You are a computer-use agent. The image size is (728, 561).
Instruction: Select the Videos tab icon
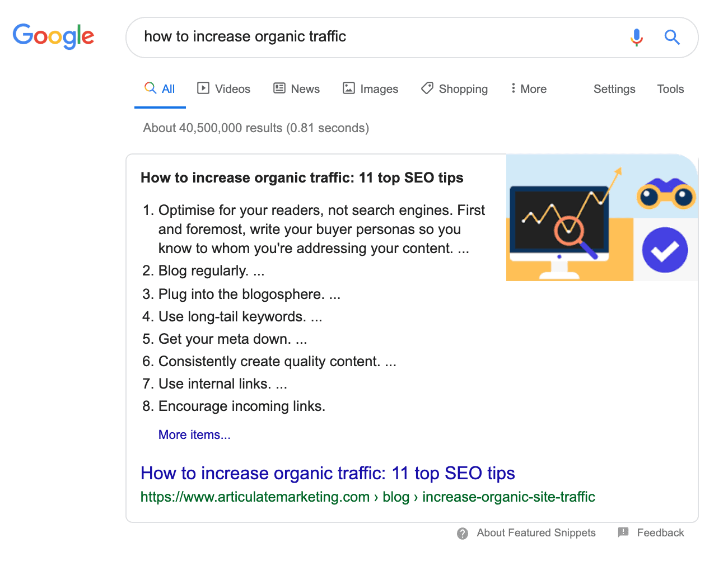pyautogui.click(x=203, y=88)
